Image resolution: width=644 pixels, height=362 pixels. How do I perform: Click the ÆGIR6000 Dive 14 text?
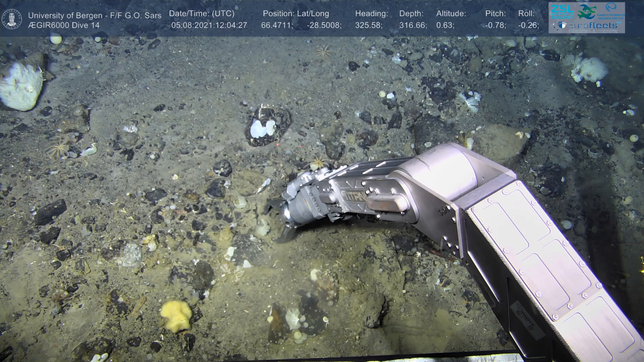click(64, 25)
